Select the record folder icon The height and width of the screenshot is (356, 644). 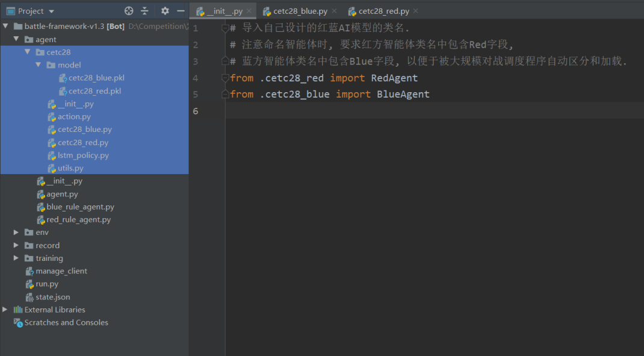[x=29, y=245]
